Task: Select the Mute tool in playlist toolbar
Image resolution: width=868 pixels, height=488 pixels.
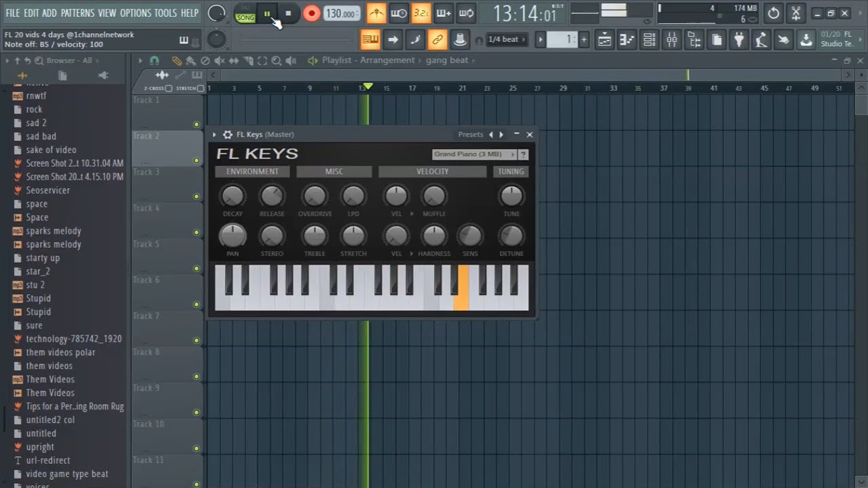Action: click(x=220, y=60)
